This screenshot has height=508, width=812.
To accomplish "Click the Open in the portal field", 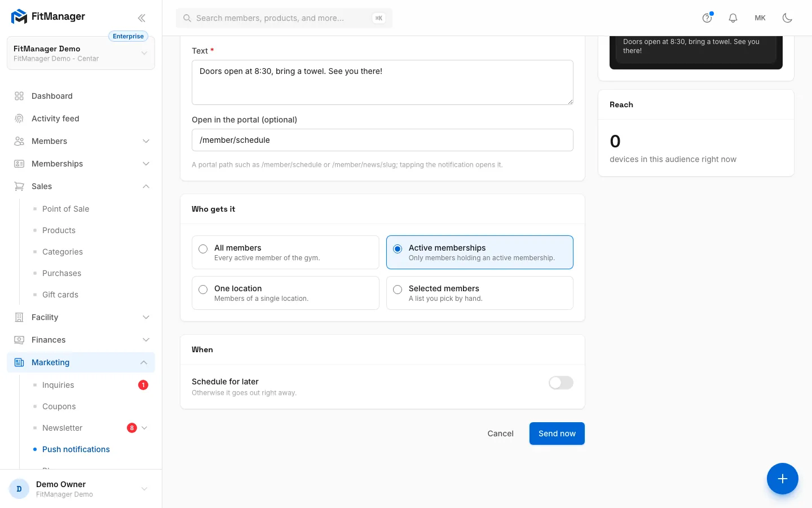I will click(x=382, y=140).
